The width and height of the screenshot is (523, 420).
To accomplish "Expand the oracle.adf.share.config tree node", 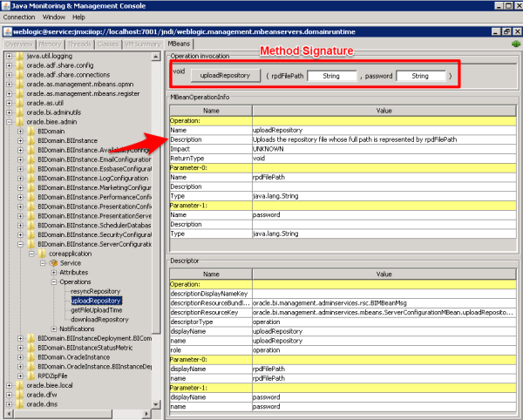I will click(9, 65).
